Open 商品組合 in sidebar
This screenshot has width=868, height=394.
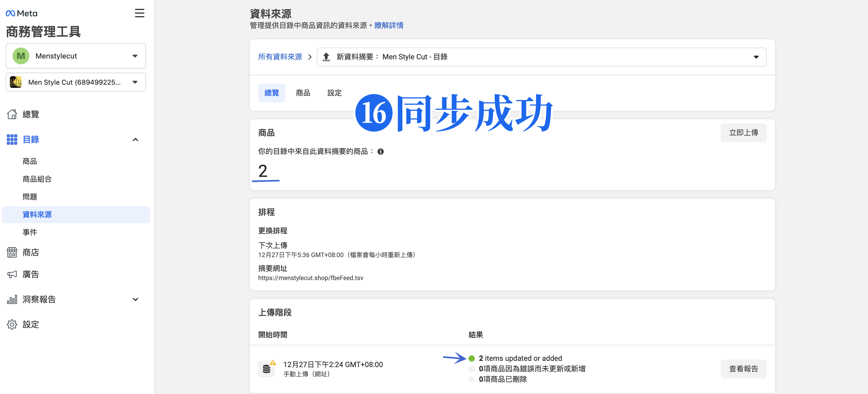[37, 179]
